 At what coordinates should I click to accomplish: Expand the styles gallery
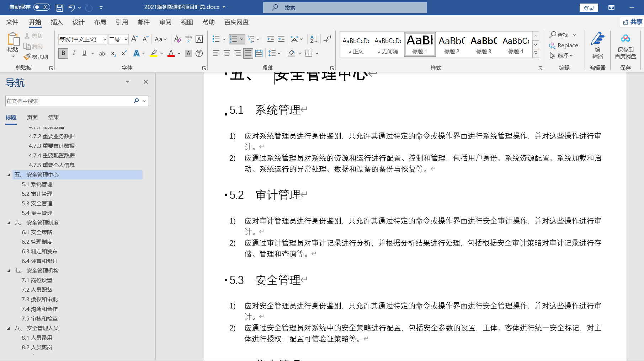536,53
